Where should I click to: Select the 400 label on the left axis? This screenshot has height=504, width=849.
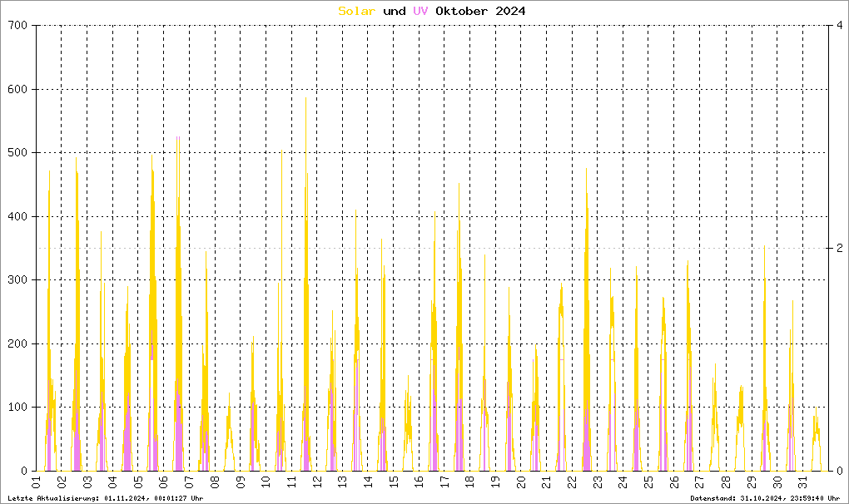coord(17,217)
